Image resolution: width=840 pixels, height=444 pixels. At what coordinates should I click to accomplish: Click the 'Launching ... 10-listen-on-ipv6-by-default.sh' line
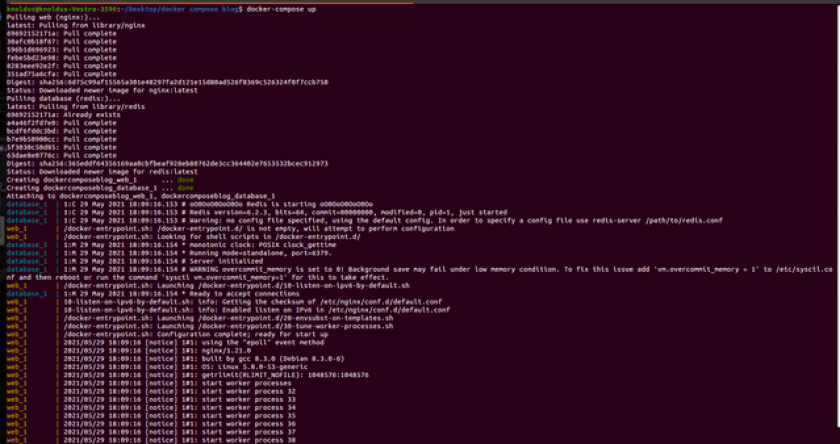[x=208, y=285]
